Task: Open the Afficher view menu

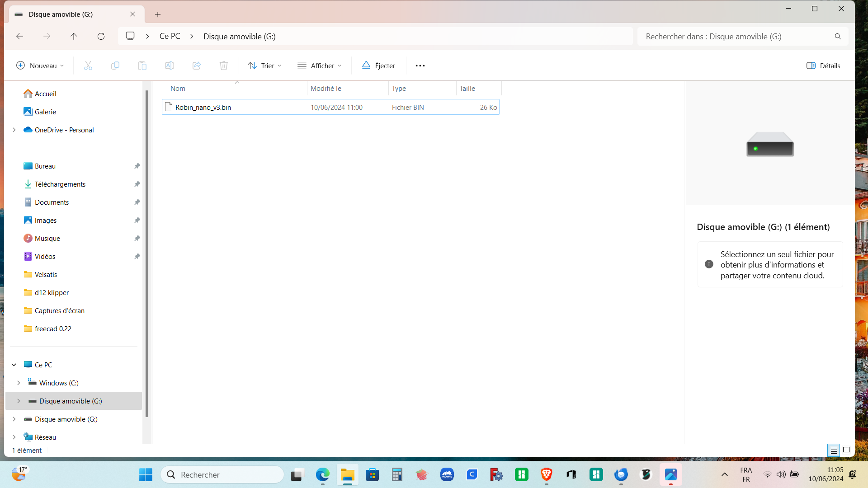Action: pos(319,66)
